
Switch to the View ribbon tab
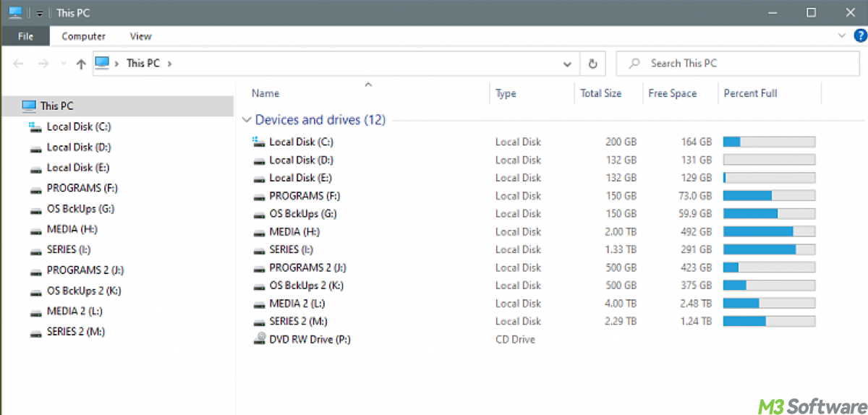[x=140, y=36]
